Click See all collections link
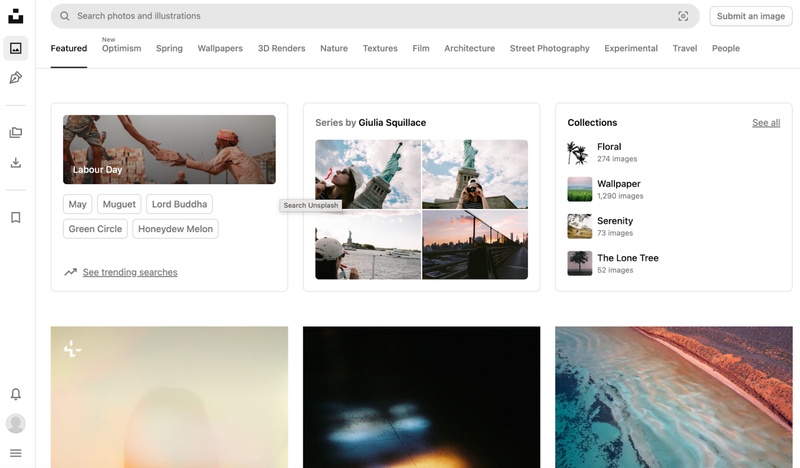 [766, 122]
